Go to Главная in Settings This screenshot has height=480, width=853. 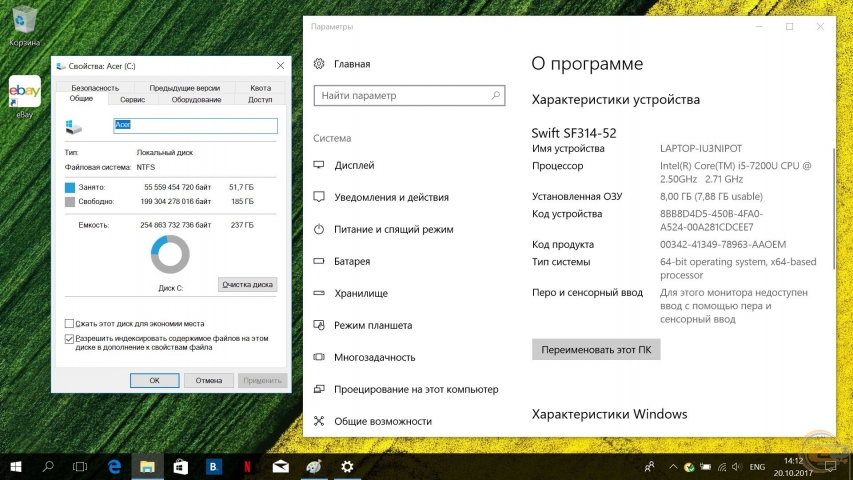[352, 64]
